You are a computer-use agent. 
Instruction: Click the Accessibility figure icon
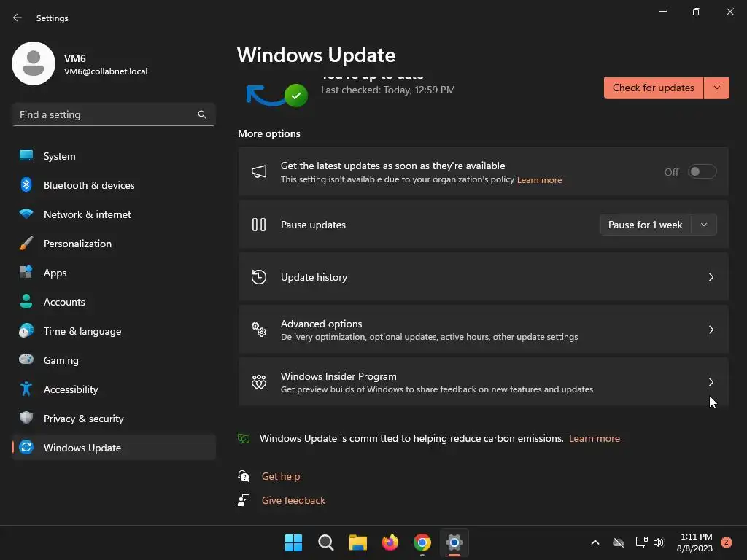coord(26,389)
